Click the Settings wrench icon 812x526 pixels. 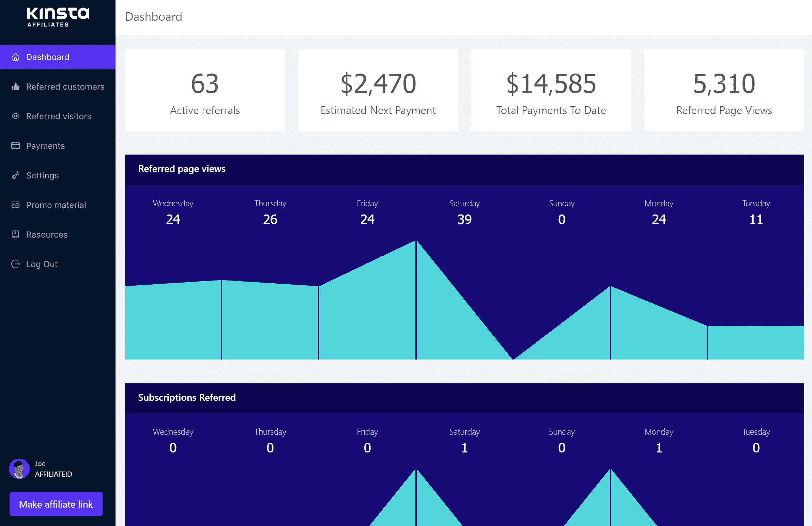click(16, 175)
